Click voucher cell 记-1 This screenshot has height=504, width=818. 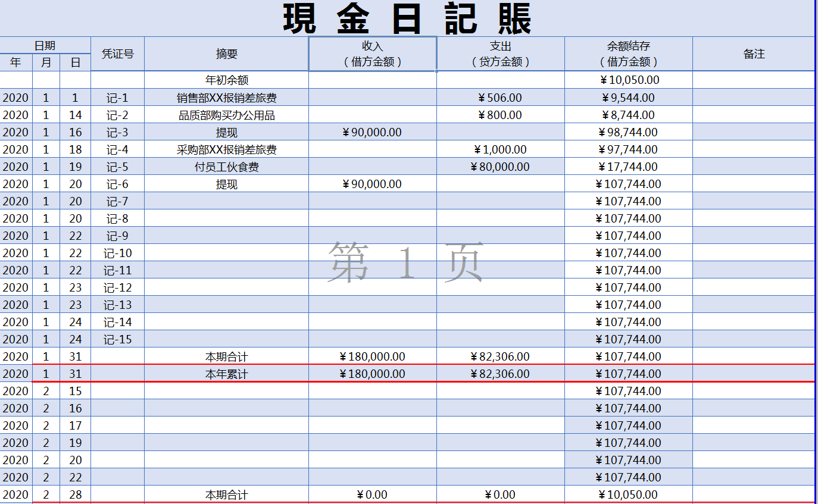118,98
